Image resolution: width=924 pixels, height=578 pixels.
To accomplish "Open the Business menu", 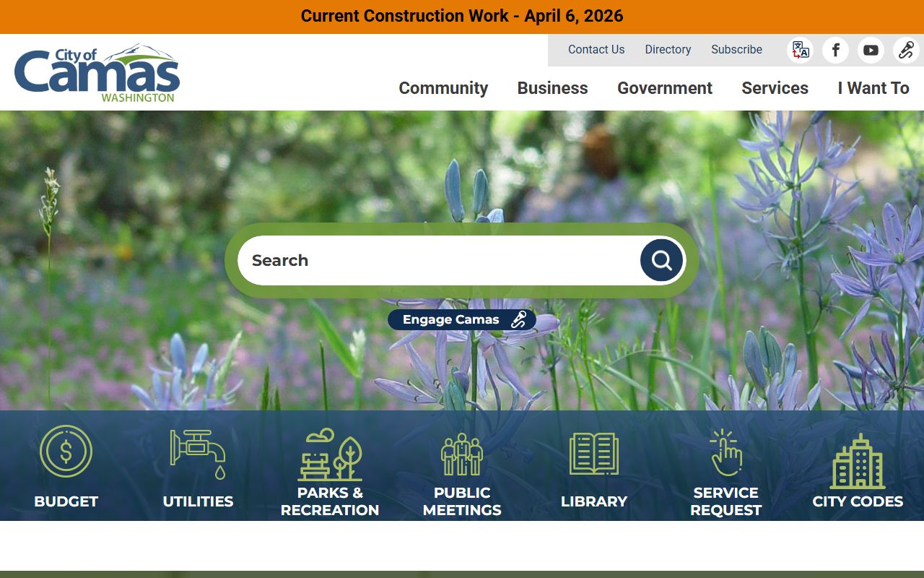I will point(552,88).
